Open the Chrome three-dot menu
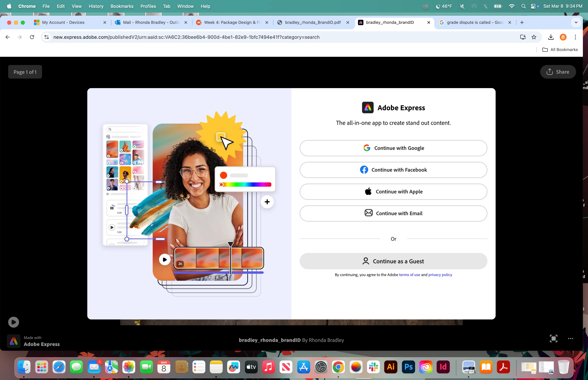588x380 pixels. pos(575,37)
